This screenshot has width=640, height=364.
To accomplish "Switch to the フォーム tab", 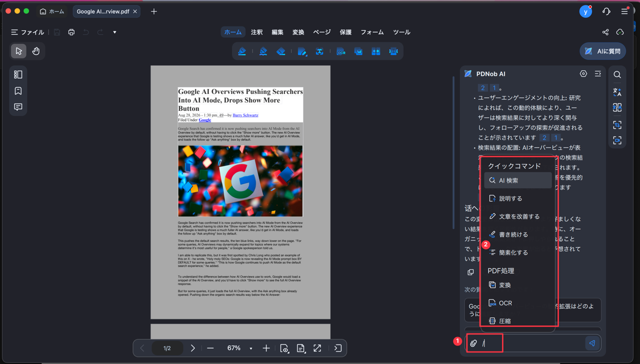I will pyautogui.click(x=372, y=32).
